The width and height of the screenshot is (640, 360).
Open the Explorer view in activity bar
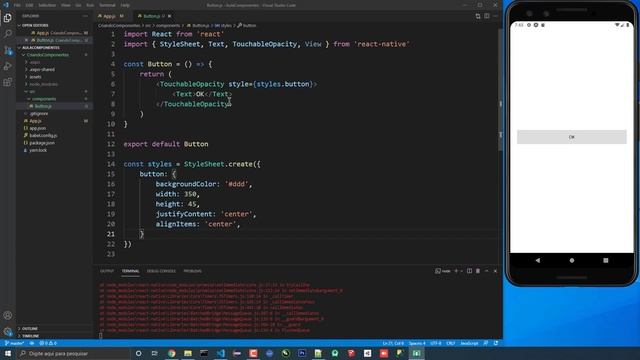8,18
